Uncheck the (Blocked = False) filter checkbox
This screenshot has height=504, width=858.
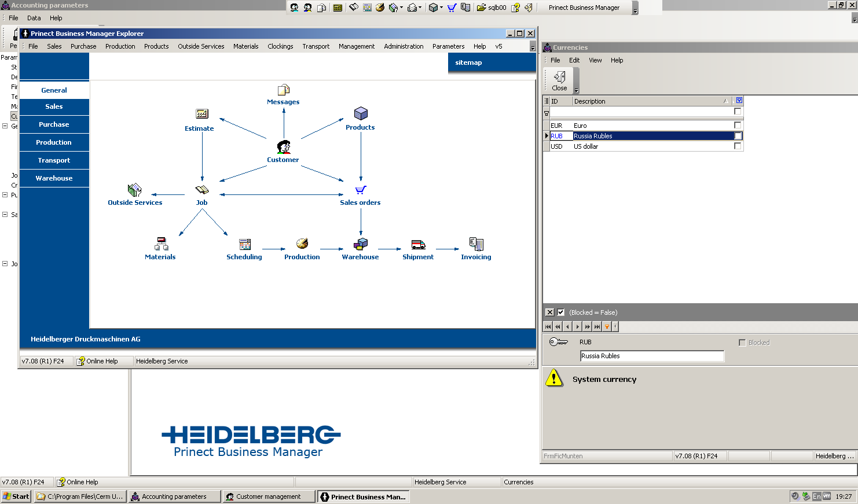pyautogui.click(x=560, y=312)
